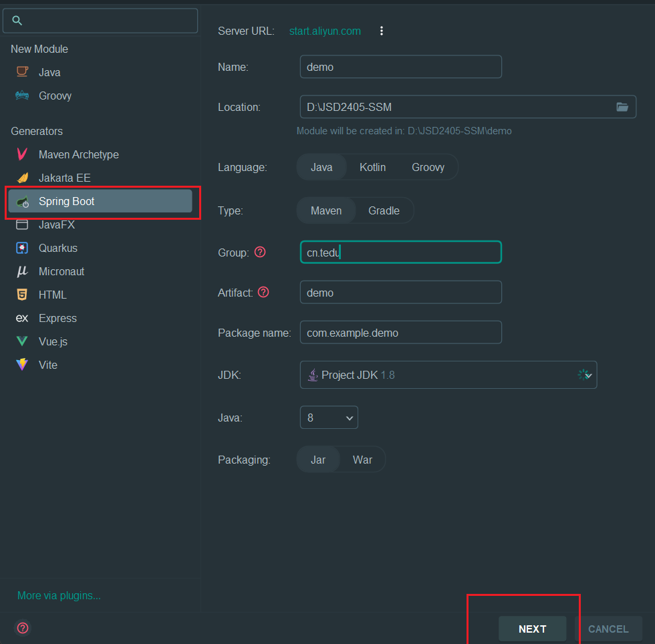
Task: Click the Groovy module icon
Action: click(22, 96)
